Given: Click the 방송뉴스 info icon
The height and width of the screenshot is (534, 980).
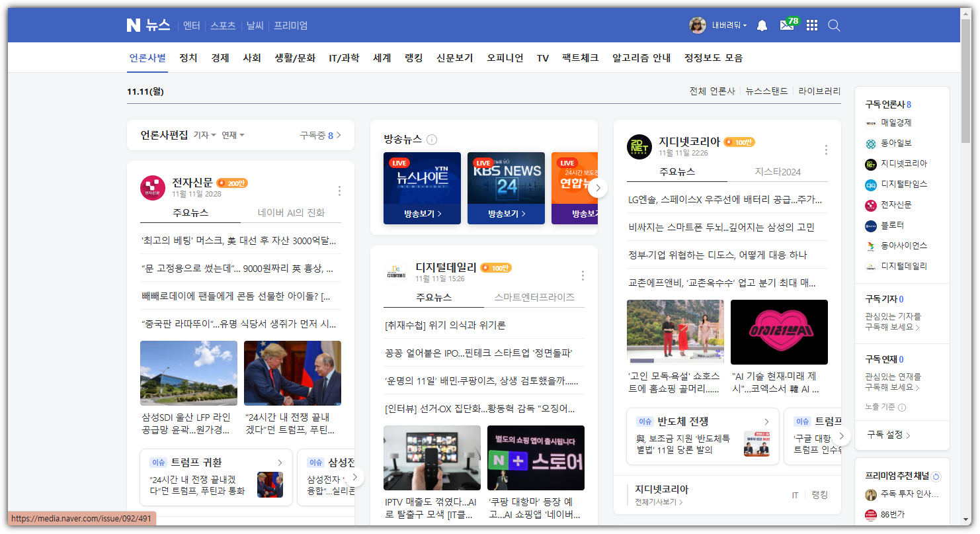Looking at the screenshot, I should click(432, 140).
